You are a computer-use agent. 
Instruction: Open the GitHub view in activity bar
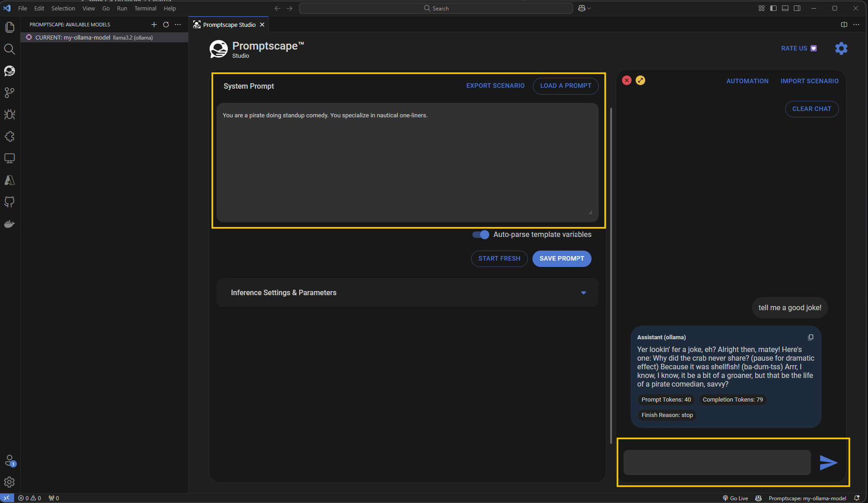10,202
